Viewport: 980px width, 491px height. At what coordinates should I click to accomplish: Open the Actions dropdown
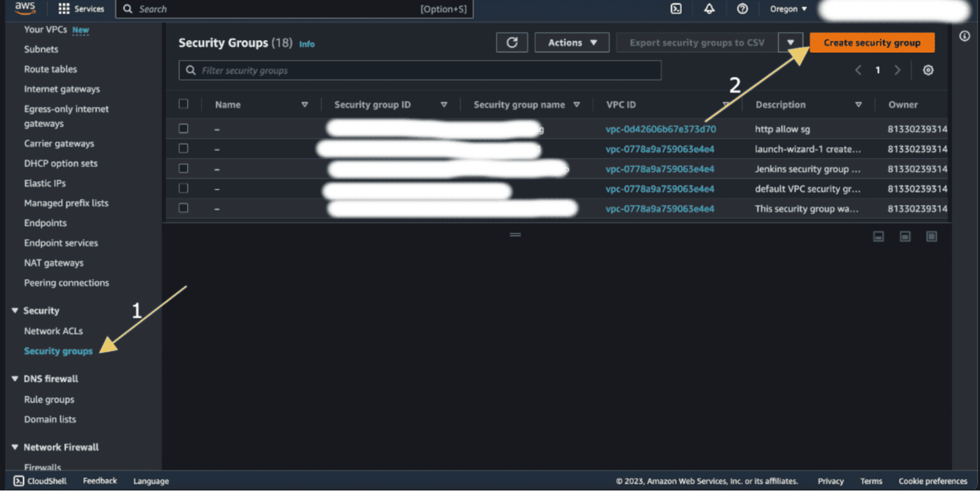[572, 42]
